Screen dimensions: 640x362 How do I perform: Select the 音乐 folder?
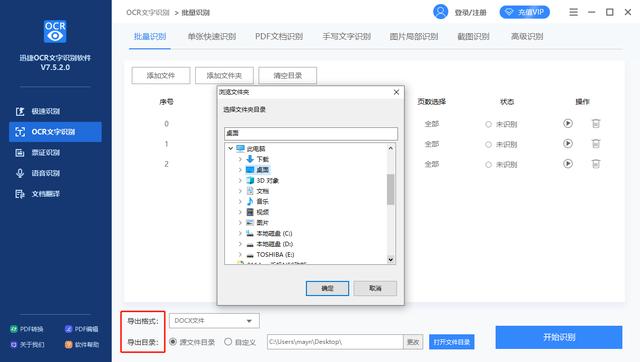pos(262,202)
